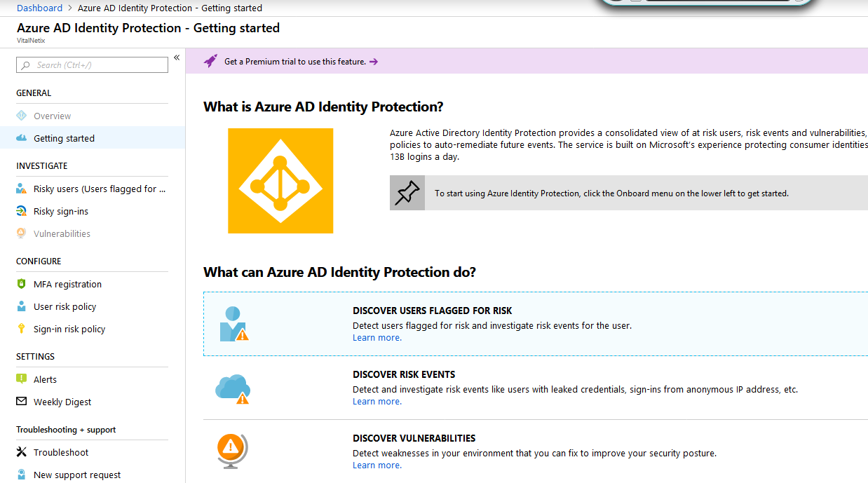Click the search magnifier icon
The height and width of the screenshot is (483, 868).
[26, 65]
